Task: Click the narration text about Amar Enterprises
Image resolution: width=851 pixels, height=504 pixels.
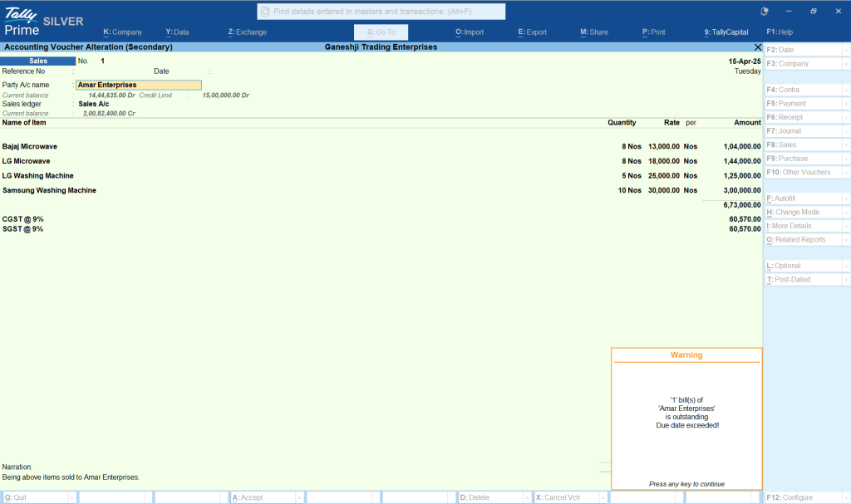Action: click(x=71, y=477)
